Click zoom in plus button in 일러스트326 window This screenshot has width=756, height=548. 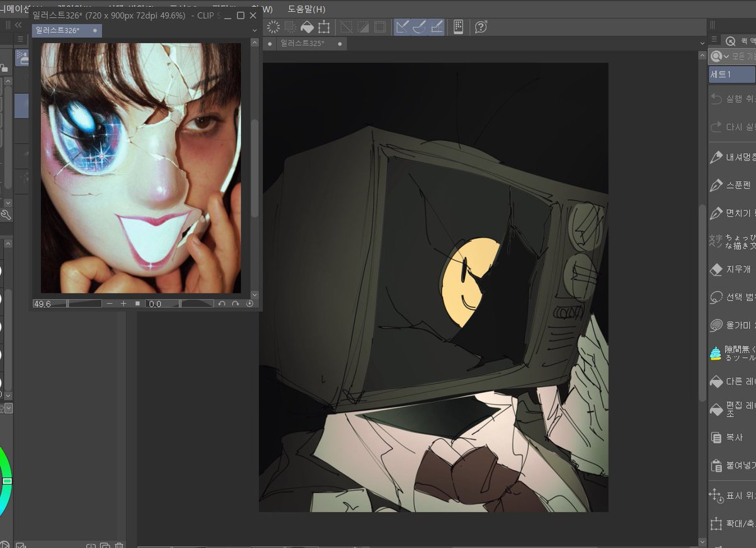(123, 304)
